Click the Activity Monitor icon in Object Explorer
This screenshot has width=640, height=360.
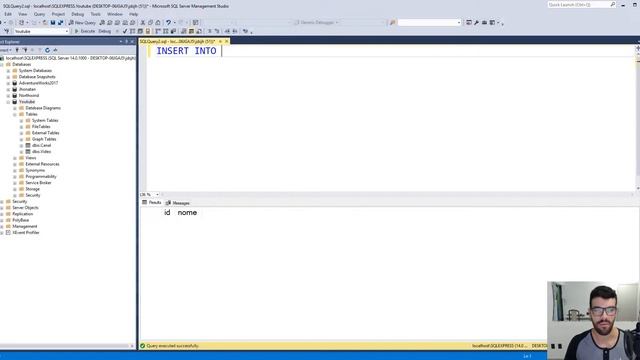coord(55,50)
